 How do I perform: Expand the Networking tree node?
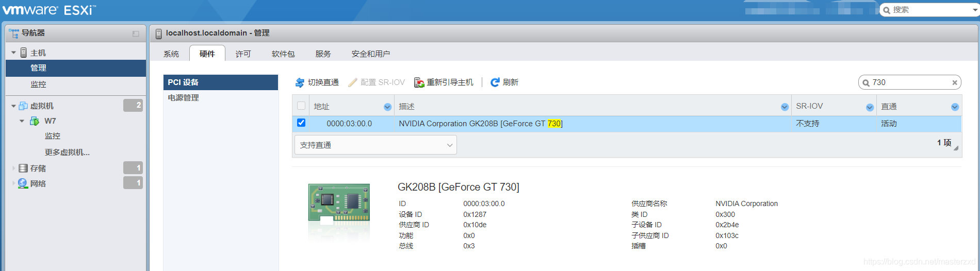[x=13, y=183]
